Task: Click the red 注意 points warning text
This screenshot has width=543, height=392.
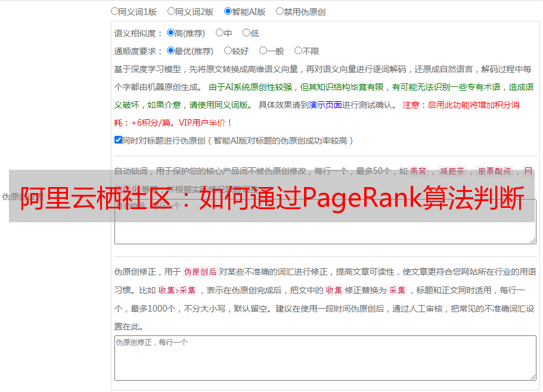Action: pyautogui.click(x=317, y=114)
